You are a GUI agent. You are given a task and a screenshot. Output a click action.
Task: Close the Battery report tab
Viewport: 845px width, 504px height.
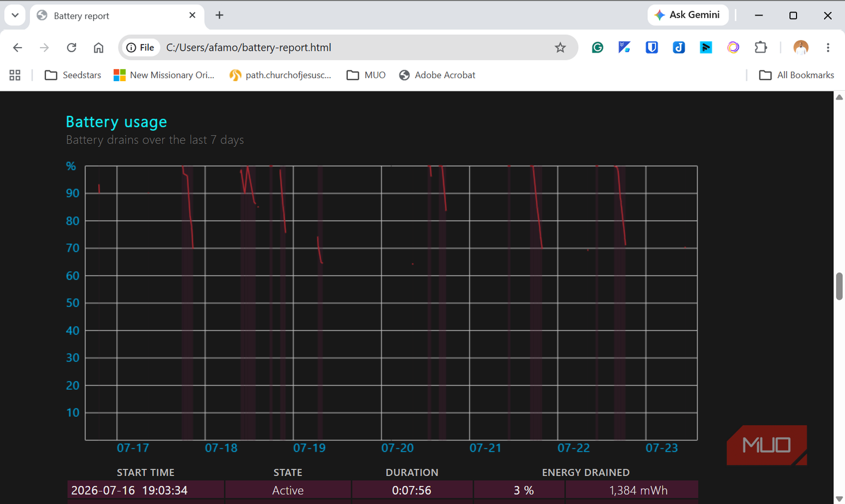pyautogui.click(x=192, y=16)
